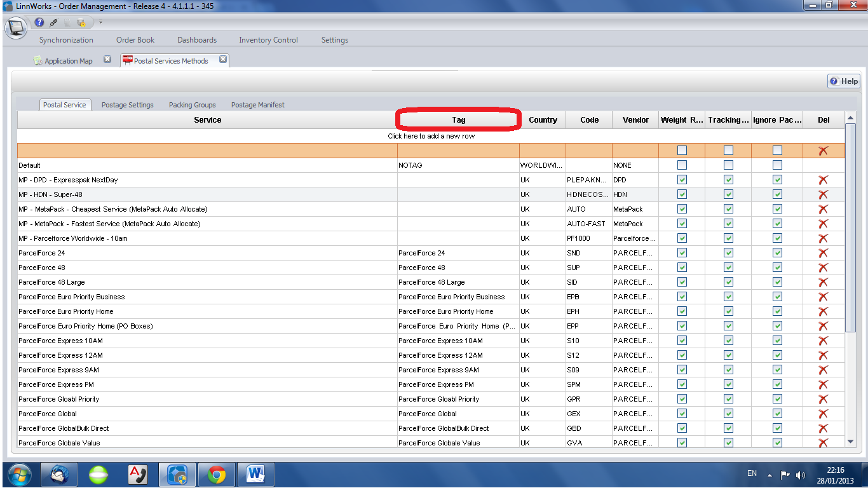The image size is (868, 488).
Task: Delete ParcelForce GlobalBulk Direct row
Action: pyautogui.click(x=824, y=428)
